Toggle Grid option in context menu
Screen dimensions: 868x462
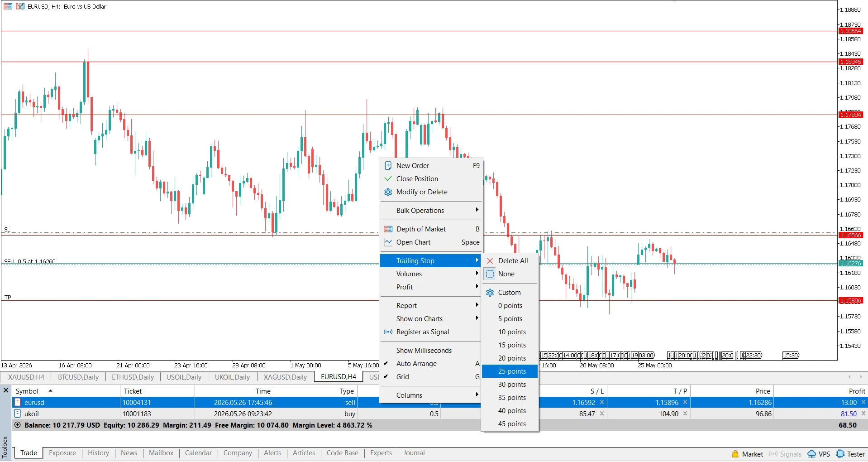tap(430, 377)
